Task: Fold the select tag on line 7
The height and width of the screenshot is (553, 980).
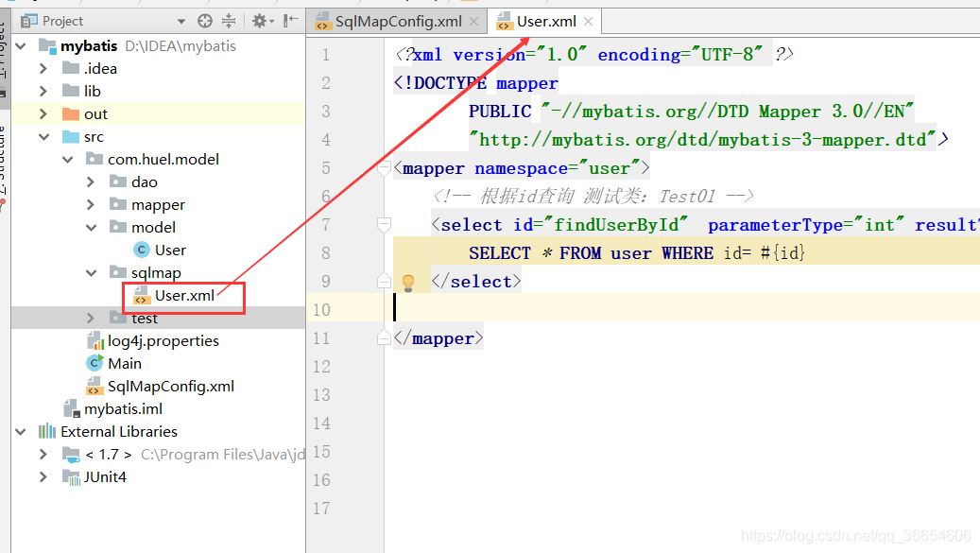Action: 385,224
